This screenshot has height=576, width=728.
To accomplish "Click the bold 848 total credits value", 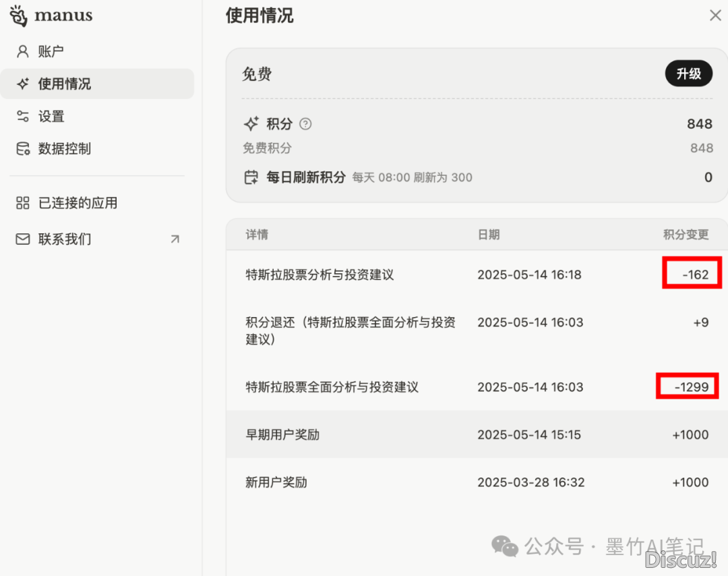I will coord(700,124).
